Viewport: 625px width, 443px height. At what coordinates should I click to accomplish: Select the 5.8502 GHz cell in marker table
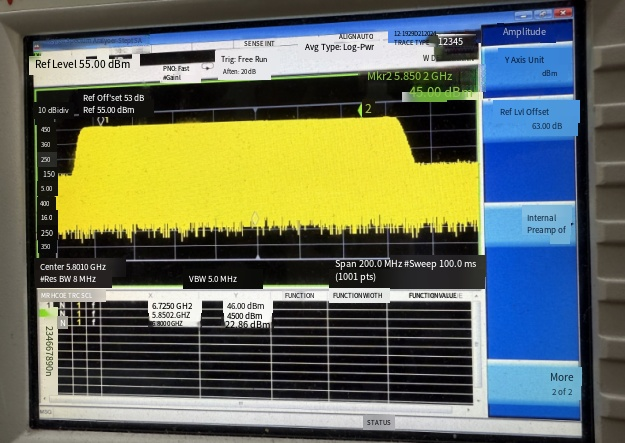pos(171,315)
